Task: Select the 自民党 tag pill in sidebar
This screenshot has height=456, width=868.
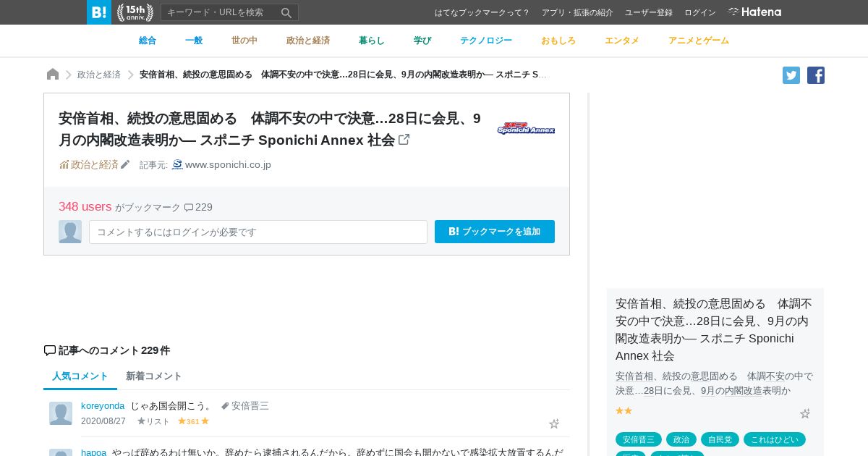Action: point(720,439)
